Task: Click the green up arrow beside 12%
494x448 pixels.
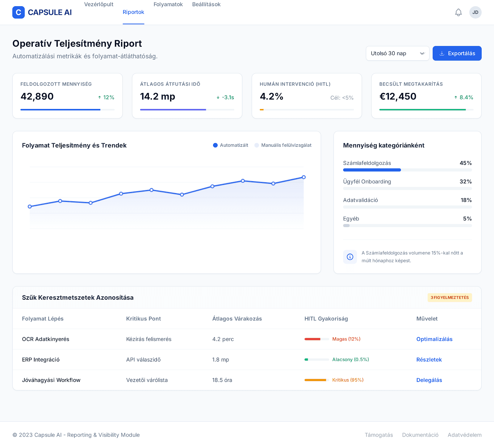Action: 100,97
